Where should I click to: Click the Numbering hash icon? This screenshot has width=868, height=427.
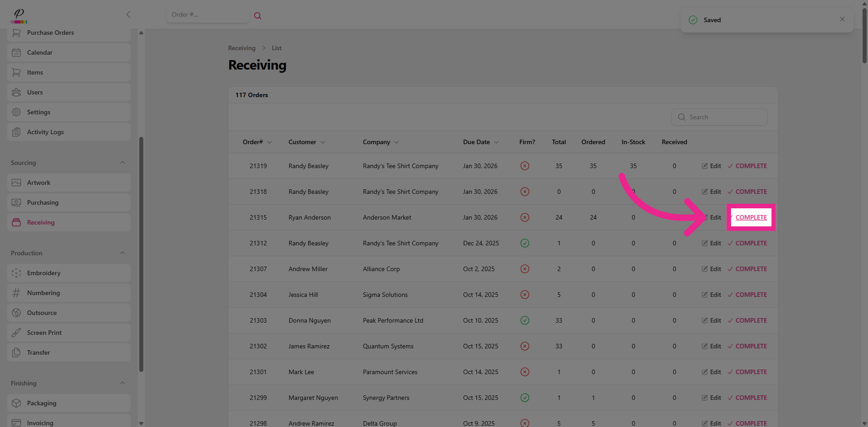[16, 293]
